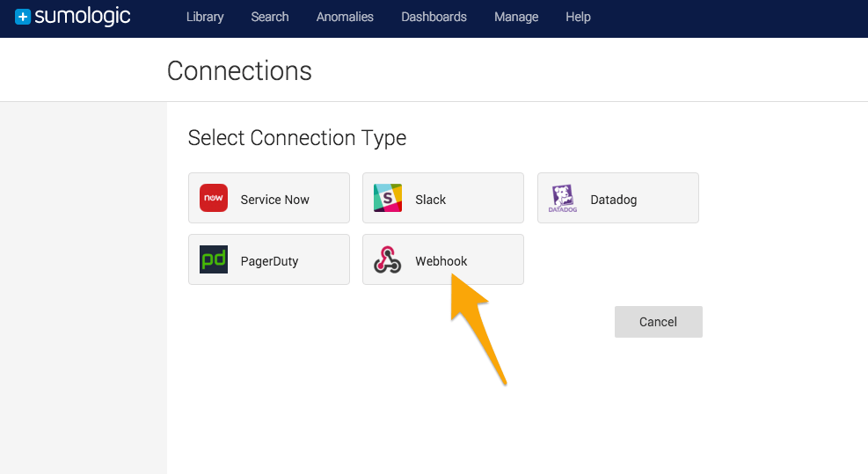
Task: Click the Connections page heading
Action: click(239, 71)
